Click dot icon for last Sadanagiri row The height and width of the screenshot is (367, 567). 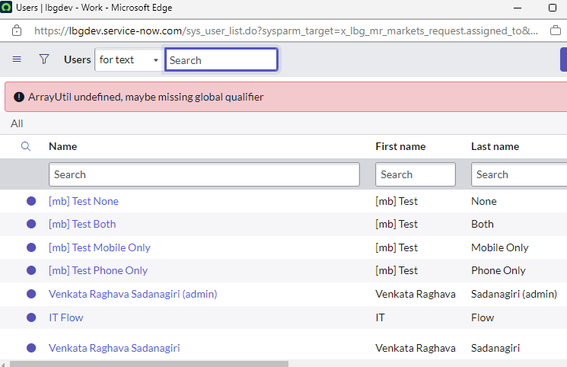click(31, 348)
